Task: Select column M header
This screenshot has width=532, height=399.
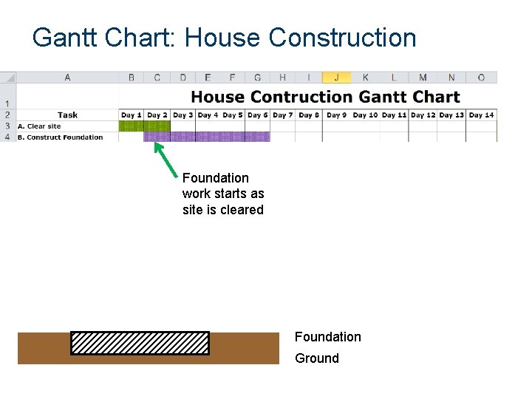Action: click(x=423, y=78)
